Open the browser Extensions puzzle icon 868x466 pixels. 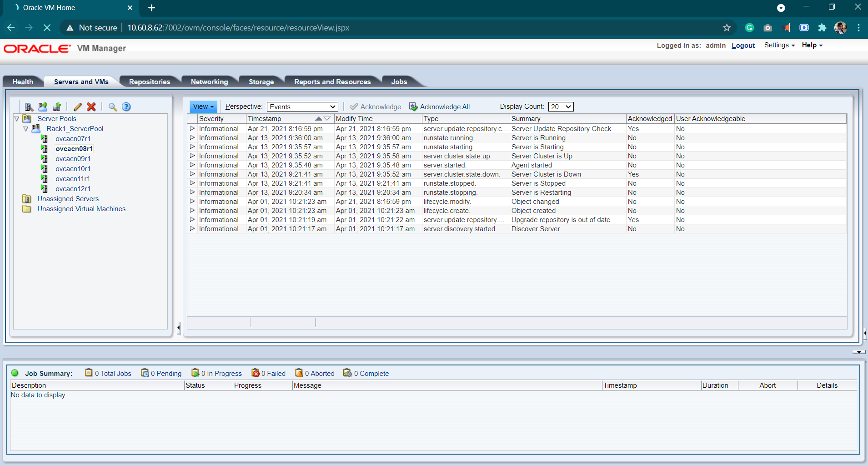tap(822, 28)
